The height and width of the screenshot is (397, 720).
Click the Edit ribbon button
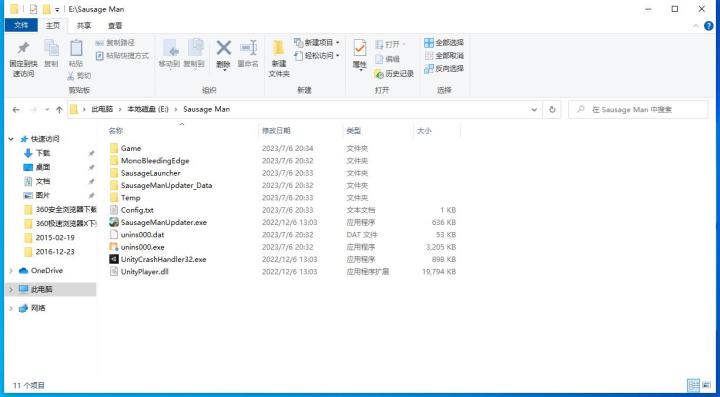coord(387,59)
